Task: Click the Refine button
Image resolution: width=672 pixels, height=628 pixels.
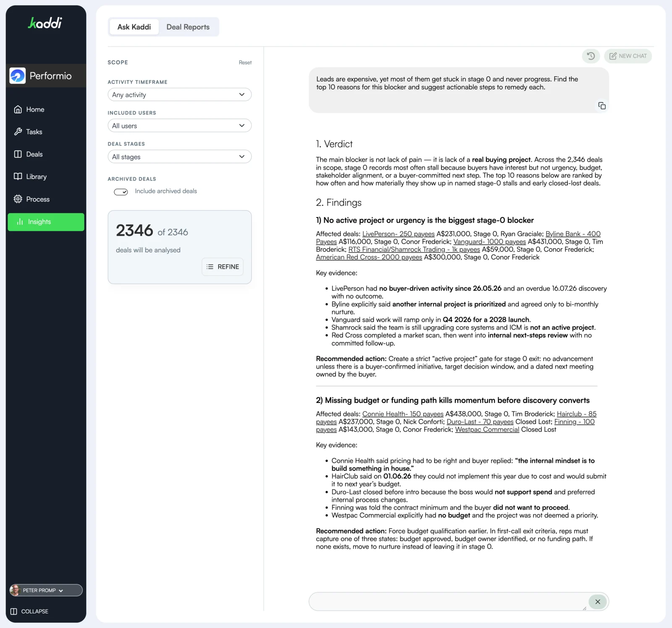Action: click(223, 267)
